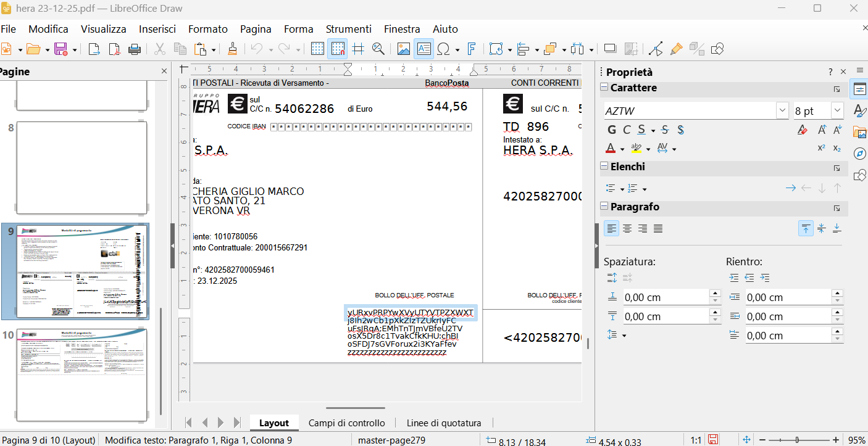Select page 10 thumbnail
Image resolution: width=868 pixels, height=446 pixels.
(x=81, y=374)
